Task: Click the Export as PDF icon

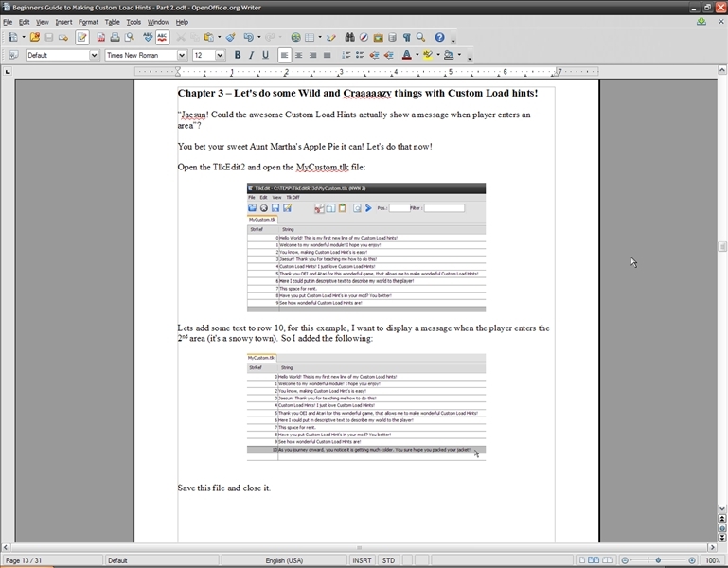Action: (101, 38)
